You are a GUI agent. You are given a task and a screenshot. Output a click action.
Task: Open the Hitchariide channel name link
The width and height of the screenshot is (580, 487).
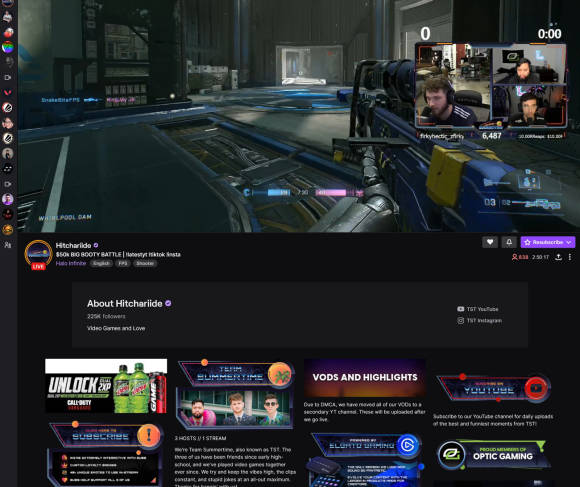[73, 245]
